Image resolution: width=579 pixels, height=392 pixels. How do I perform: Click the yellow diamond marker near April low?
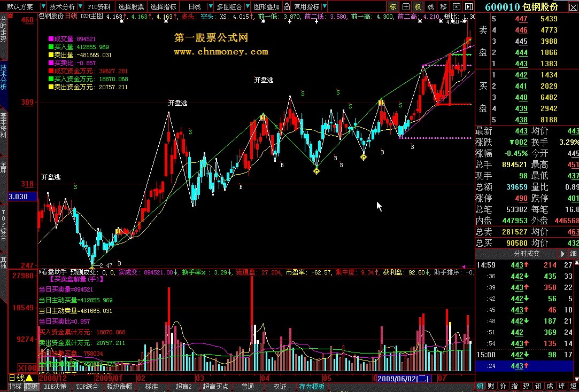316,171
